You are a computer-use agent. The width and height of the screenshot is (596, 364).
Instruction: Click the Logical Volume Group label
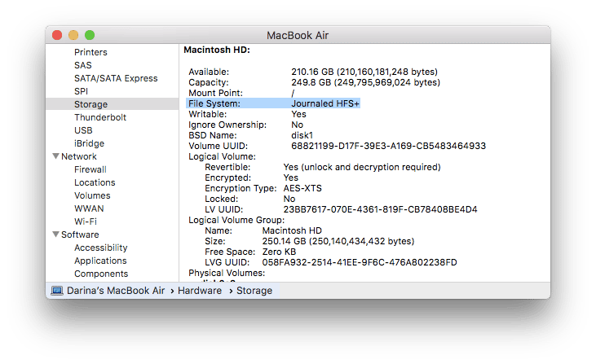point(236,220)
